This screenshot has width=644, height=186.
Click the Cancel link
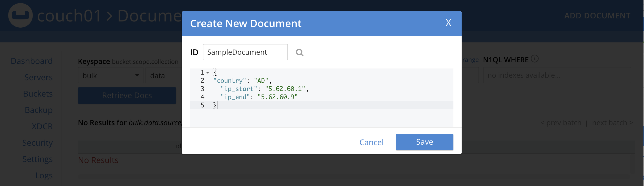[x=371, y=142]
